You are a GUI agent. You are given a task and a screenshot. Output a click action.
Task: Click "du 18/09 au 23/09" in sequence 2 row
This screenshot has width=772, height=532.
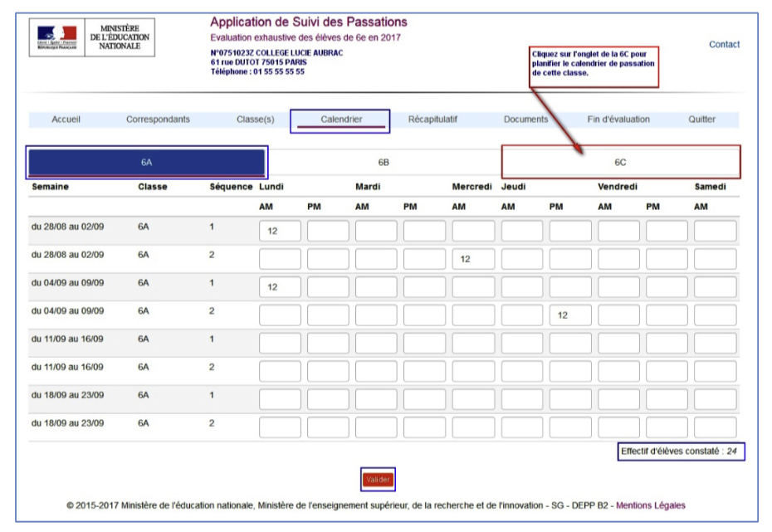pos(67,423)
